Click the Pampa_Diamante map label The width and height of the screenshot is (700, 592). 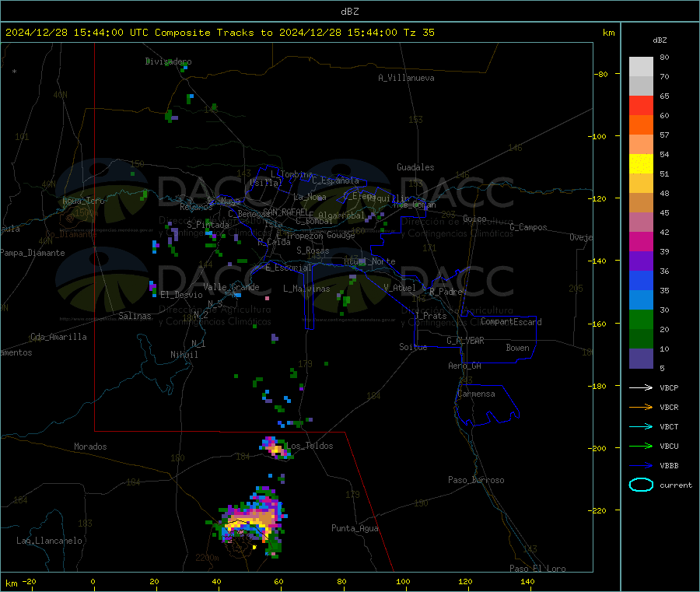[33, 253]
